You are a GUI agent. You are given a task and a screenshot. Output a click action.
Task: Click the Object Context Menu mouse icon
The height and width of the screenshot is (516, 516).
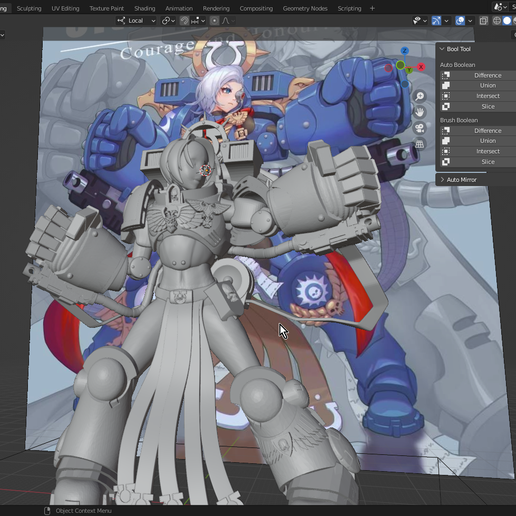click(47, 511)
